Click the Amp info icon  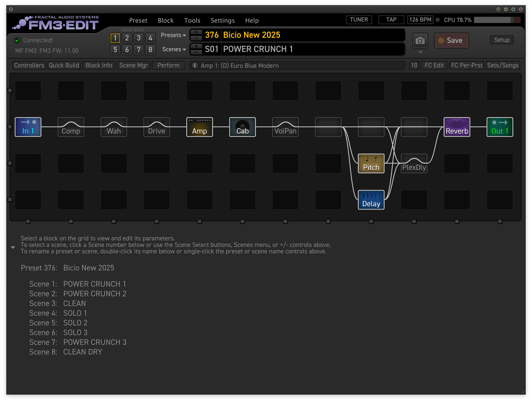[195, 65]
